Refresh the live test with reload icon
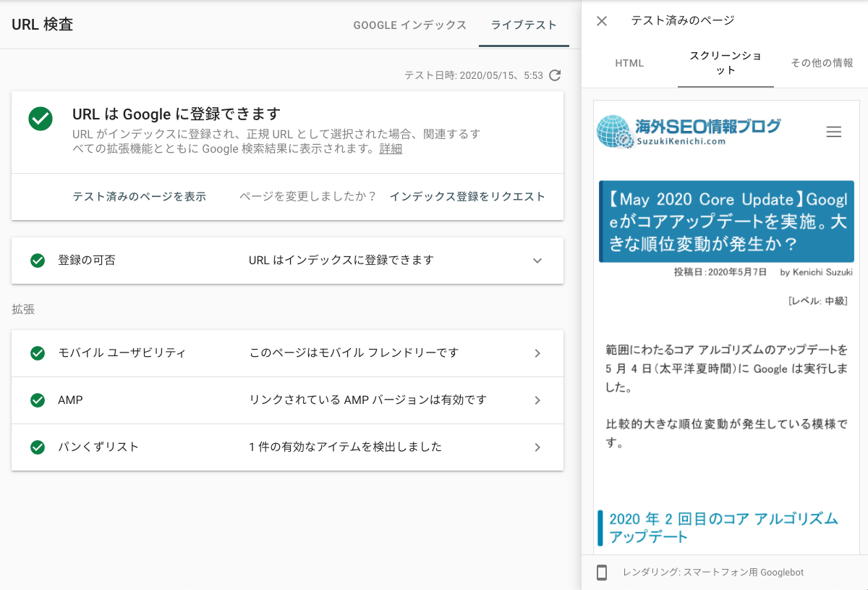 (x=555, y=75)
